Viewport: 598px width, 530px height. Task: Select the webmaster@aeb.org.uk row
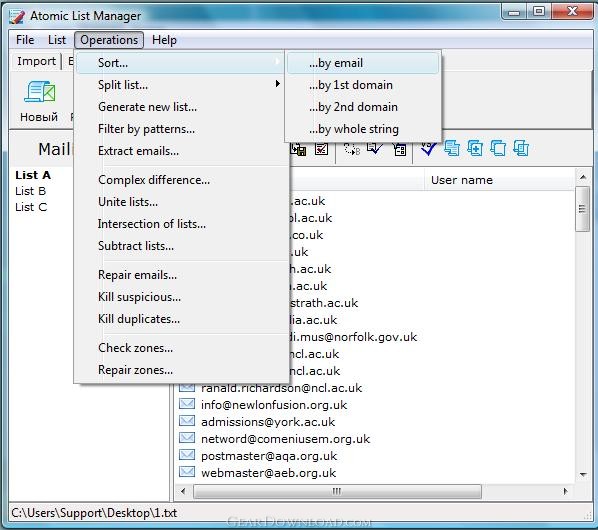click(x=376, y=473)
